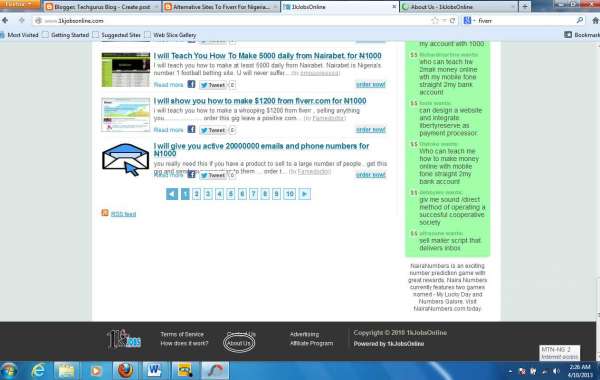Click the Facebook icon under emails gig
The height and width of the screenshot is (380, 600).
(191, 175)
